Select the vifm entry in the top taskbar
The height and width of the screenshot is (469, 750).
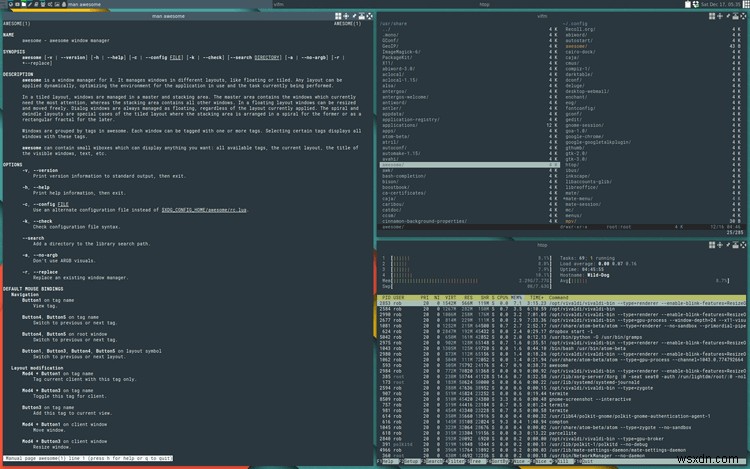(278, 4)
